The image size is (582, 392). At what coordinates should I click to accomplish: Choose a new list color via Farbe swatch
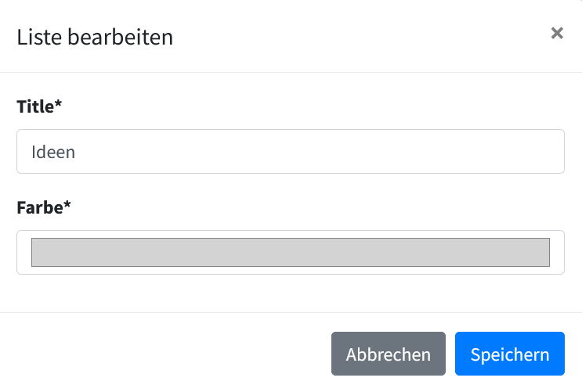coord(290,253)
